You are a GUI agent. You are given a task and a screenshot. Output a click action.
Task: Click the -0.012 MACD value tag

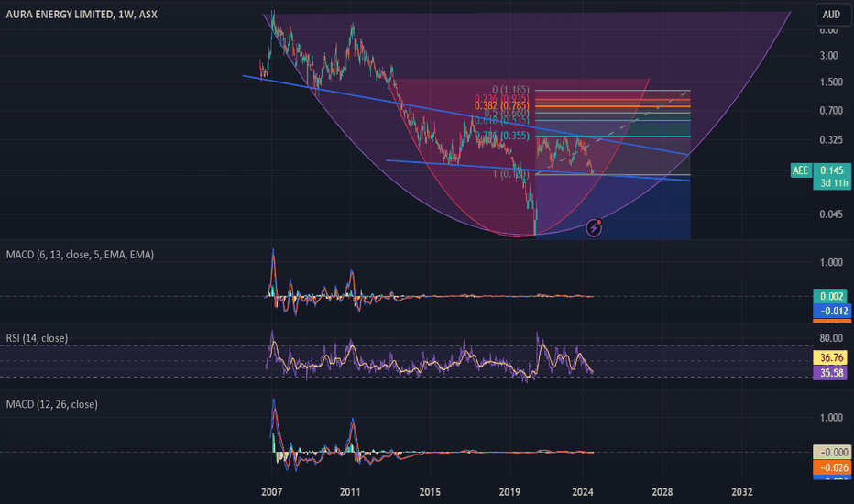click(x=830, y=311)
